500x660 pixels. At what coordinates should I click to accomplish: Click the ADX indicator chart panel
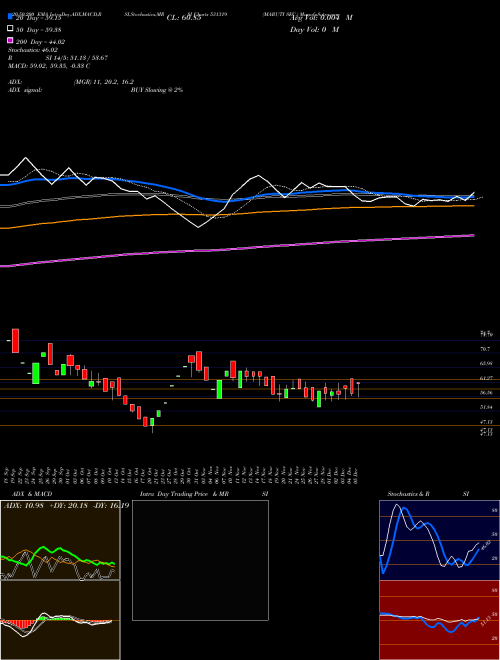pyautogui.click(x=60, y=540)
